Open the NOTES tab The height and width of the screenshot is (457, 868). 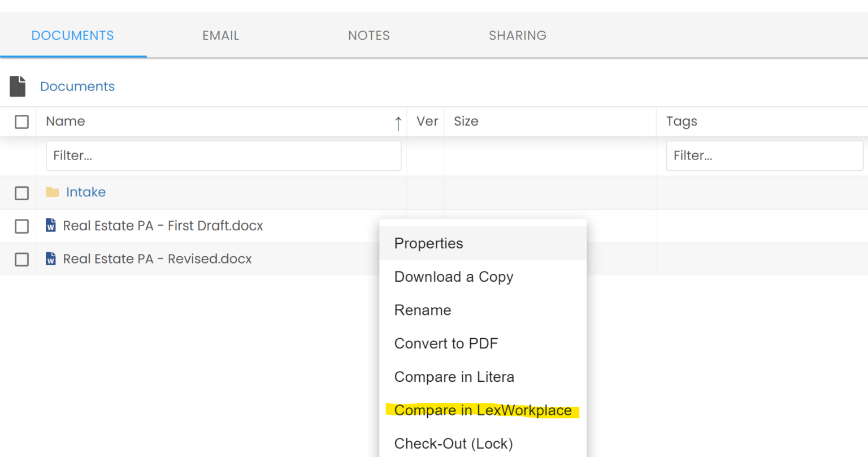tap(368, 35)
